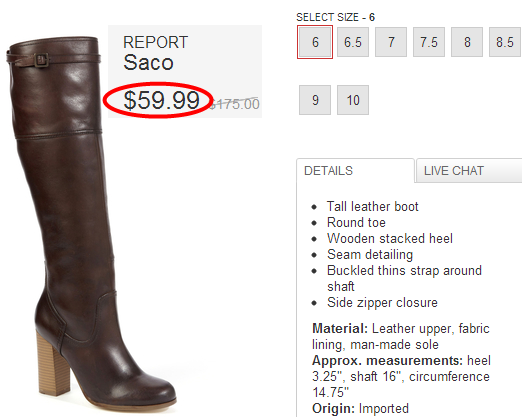The width and height of the screenshot is (522, 417).
Task: Click the SELECT SIZE label
Action: point(327,17)
